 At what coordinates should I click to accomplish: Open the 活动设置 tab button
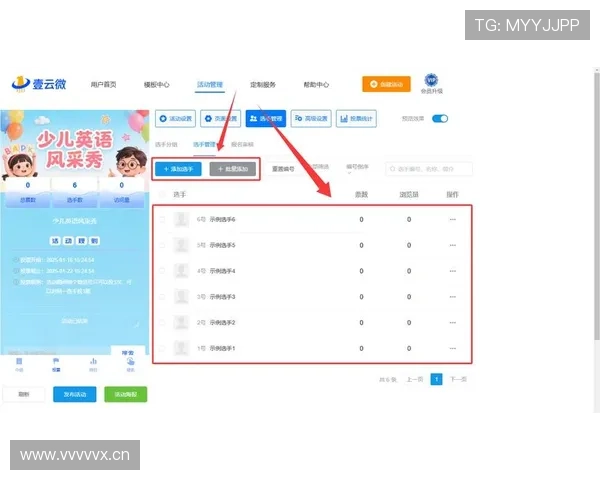(x=176, y=119)
